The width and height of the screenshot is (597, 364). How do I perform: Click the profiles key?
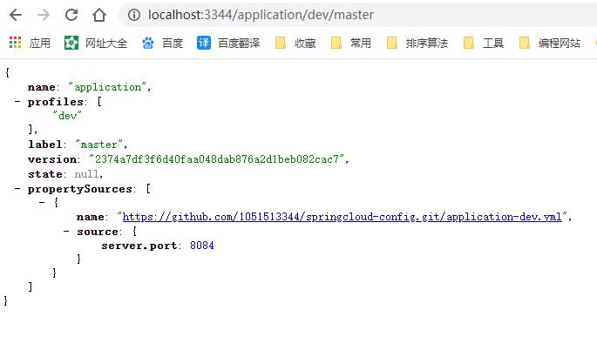pyautogui.click(x=56, y=102)
